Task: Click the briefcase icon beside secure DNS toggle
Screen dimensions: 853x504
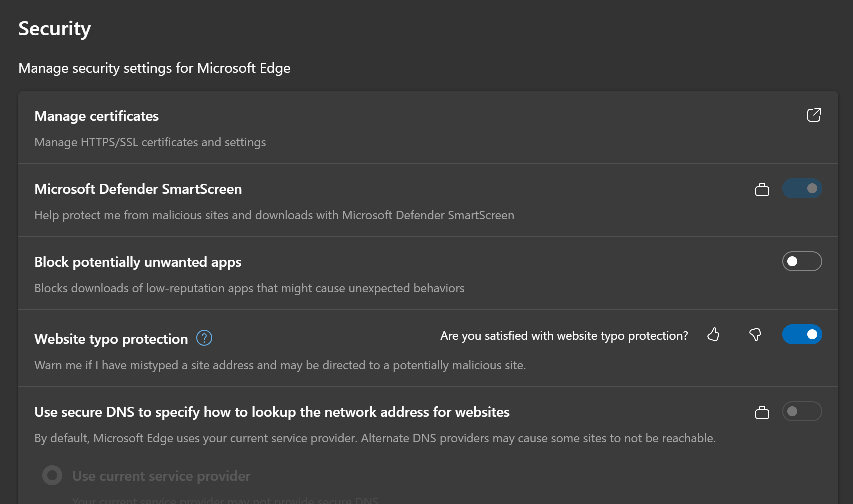Action: 762,412
